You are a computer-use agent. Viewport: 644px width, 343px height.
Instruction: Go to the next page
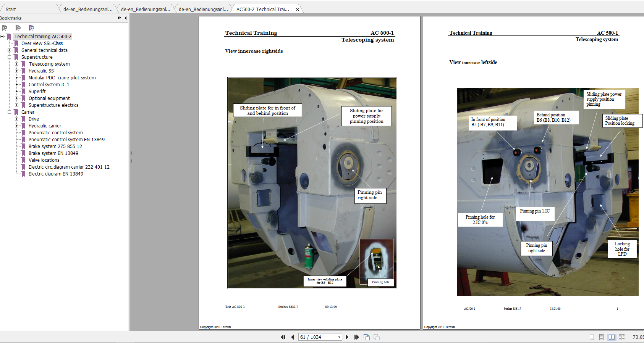tap(347, 337)
